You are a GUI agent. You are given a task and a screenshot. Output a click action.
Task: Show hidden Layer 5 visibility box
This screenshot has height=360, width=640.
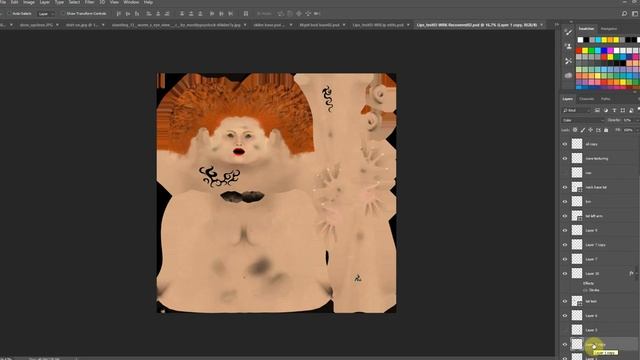pos(565,330)
